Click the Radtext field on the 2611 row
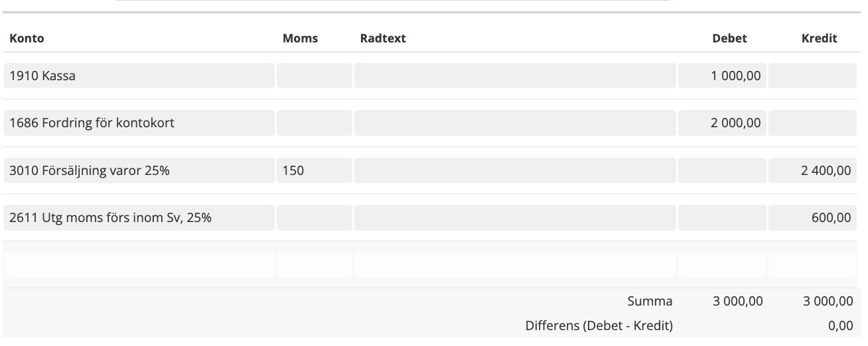This screenshot has width=868, height=346. click(x=515, y=217)
